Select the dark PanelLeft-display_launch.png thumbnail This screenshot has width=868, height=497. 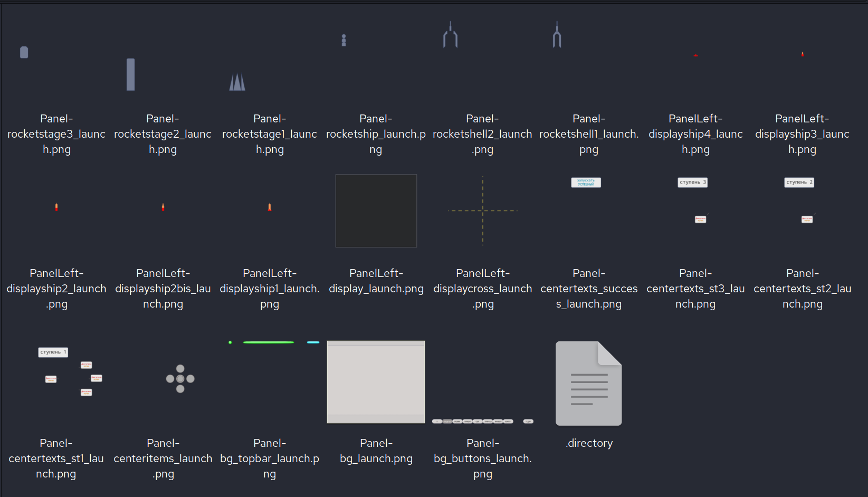tap(376, 211)
